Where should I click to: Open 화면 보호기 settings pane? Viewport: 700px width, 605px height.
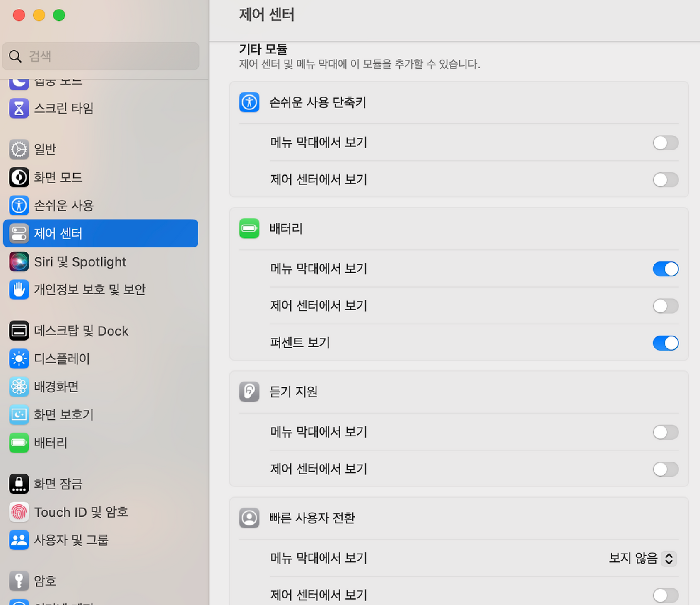tap(64, 415)
